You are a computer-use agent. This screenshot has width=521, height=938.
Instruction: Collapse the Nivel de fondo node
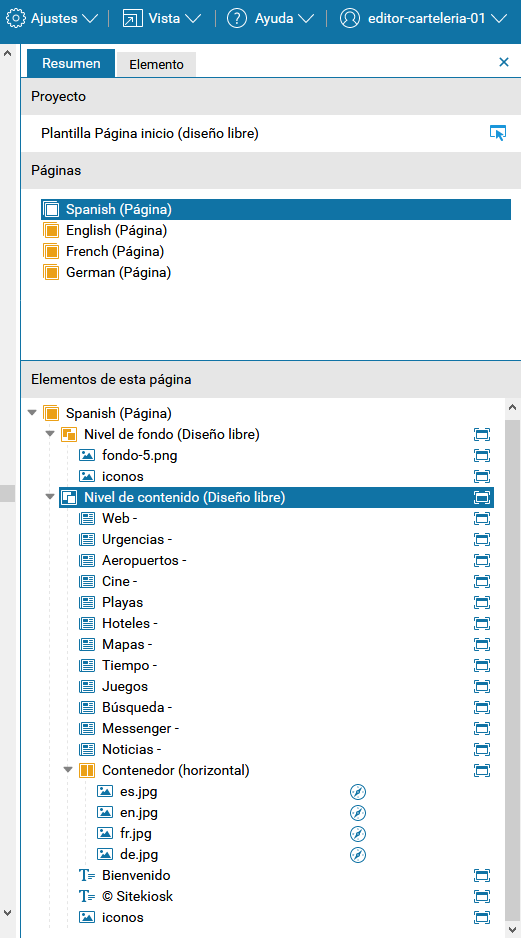(x=50, y=434)
